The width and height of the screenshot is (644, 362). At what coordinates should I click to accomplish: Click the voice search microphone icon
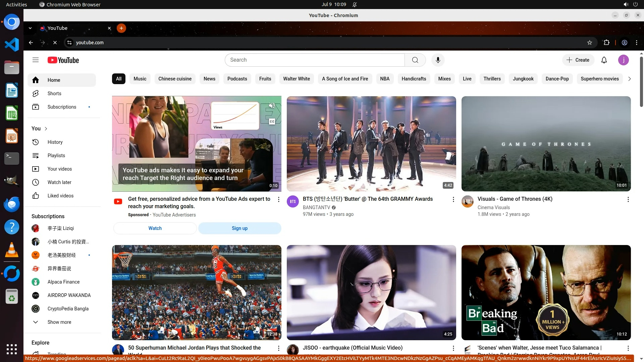[438, 60]
